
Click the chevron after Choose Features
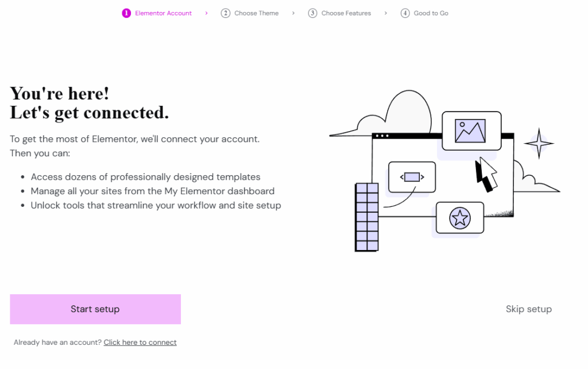(386, 13)
